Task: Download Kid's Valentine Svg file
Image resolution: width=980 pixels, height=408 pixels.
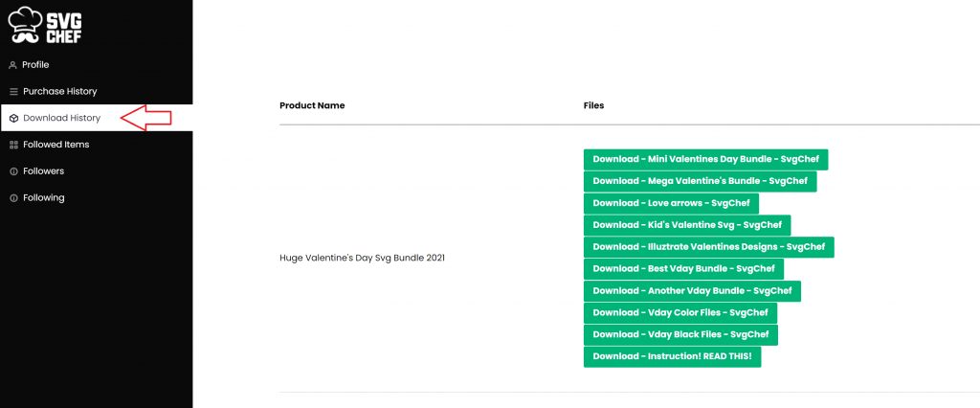Action: [687, 225]
